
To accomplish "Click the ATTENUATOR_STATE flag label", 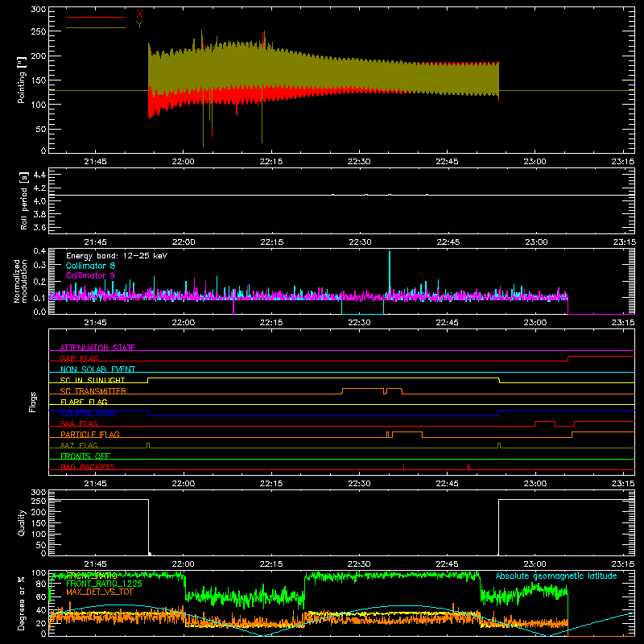I will click(97, 348).
